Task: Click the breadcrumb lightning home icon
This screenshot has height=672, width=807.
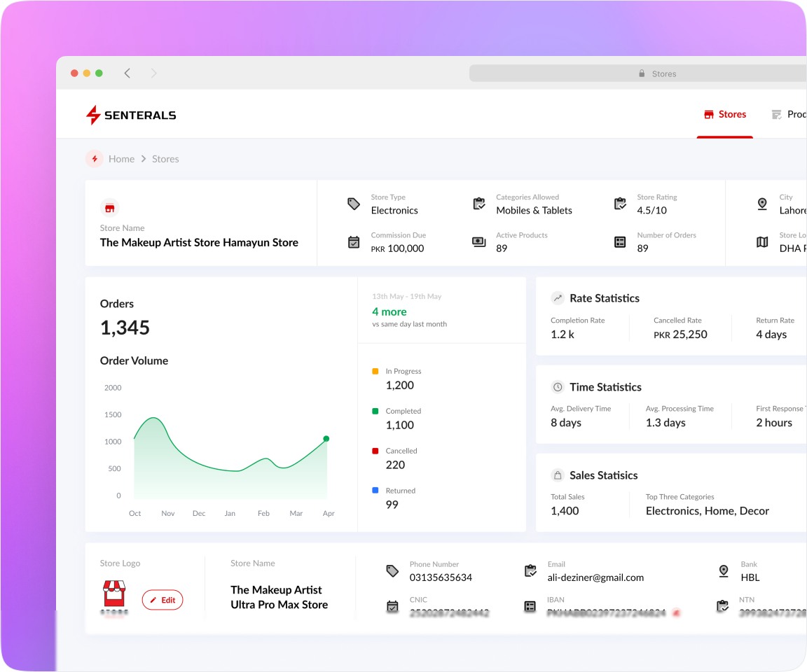Action: click(x=95, y=159)
